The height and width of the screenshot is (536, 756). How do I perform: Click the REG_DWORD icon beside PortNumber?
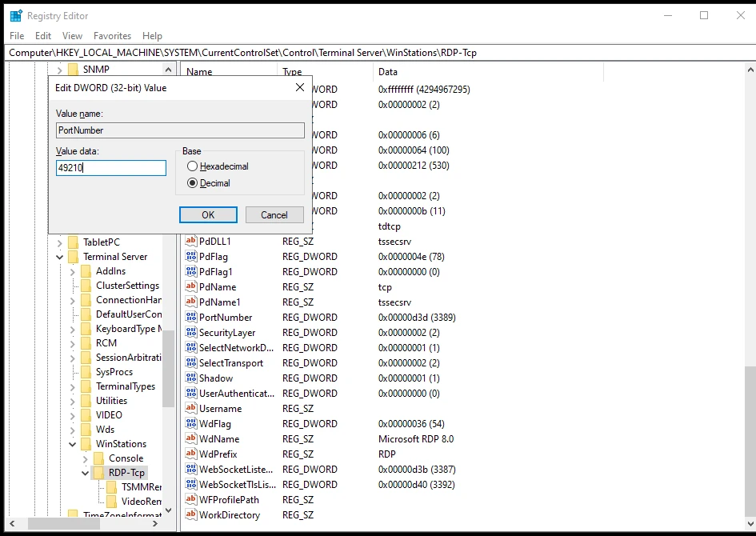[190, 317]
